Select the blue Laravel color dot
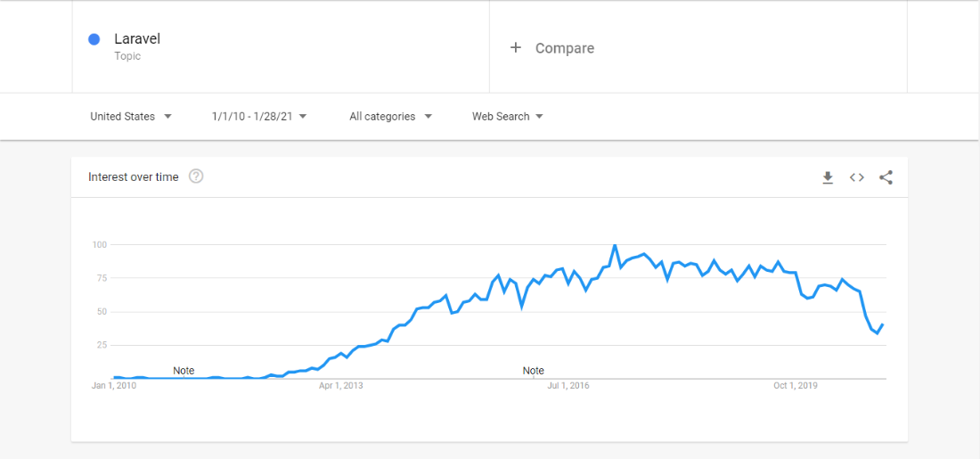The height and width of the screenshot is (459, 980). 94,39
